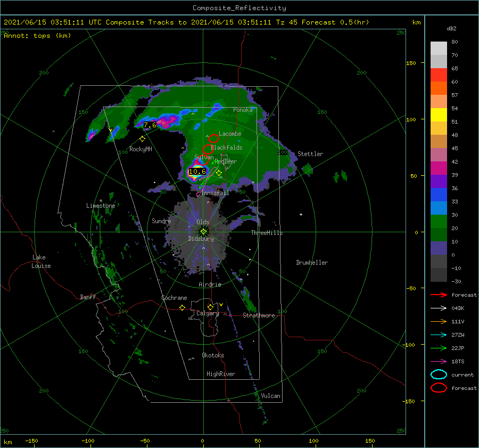Click yellow diamond marker above RockyMH

click(x=142, y=139)
